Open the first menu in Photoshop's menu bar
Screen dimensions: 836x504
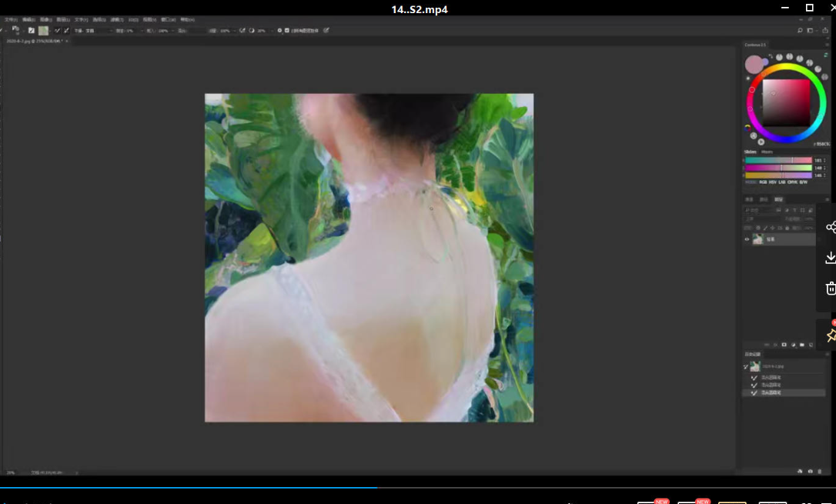coord(11,20)
